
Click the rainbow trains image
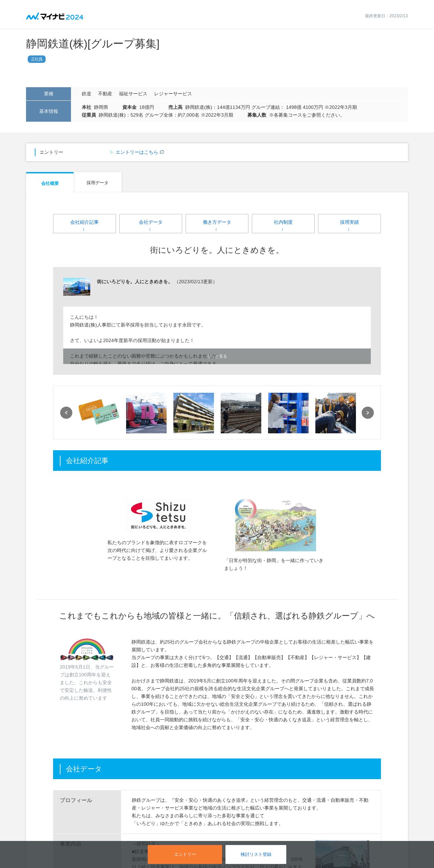(87, 649)
